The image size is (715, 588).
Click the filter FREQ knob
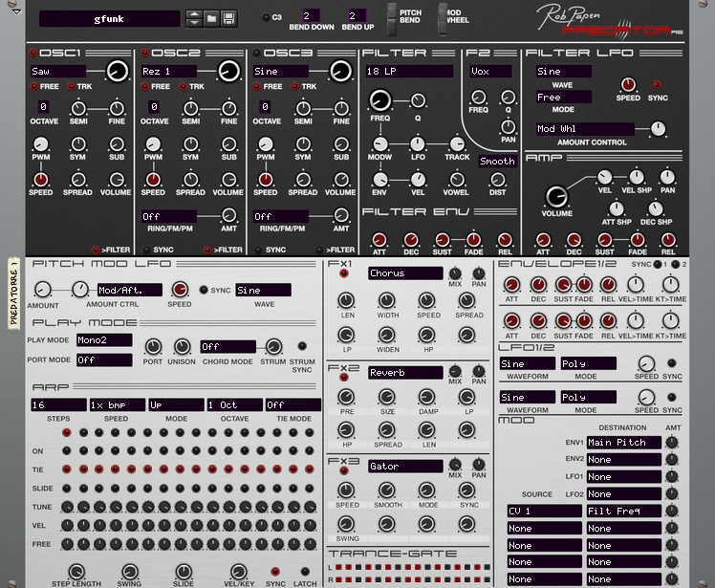coord(379,100)
